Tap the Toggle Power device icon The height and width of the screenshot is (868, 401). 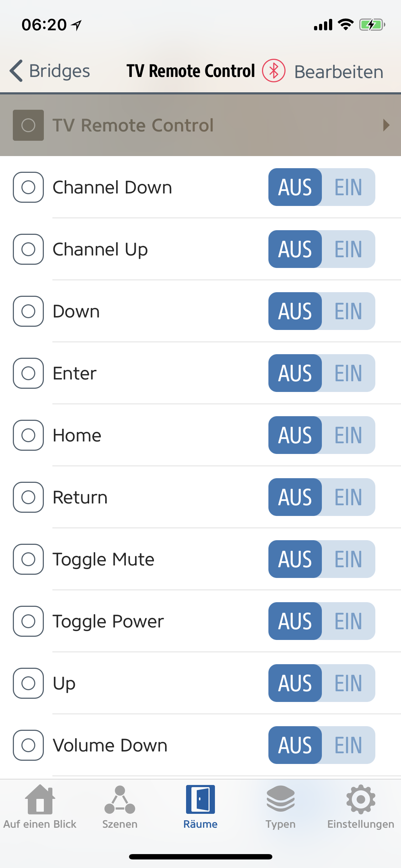(x=28, y=621)
